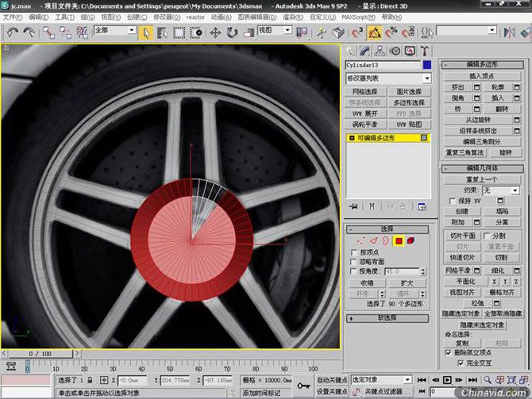
Task: Click the 隐藏选定对象 button
Action: [461, 314]
